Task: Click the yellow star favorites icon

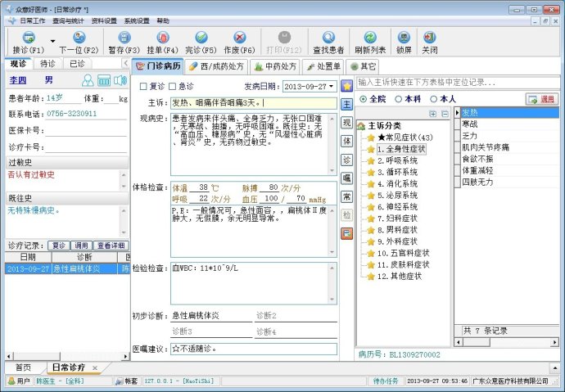Action: (346, 86)
